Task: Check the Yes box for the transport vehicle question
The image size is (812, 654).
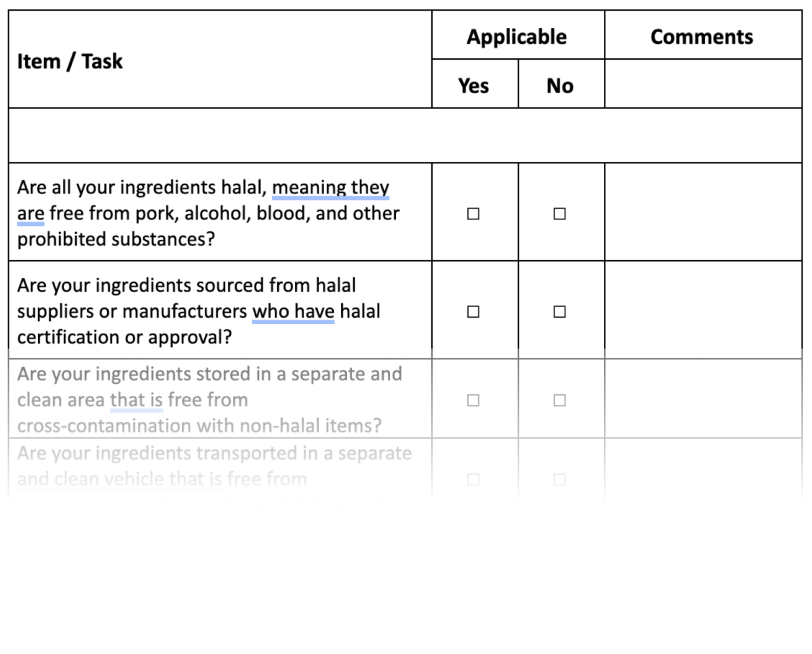Action: pos(473,480)
